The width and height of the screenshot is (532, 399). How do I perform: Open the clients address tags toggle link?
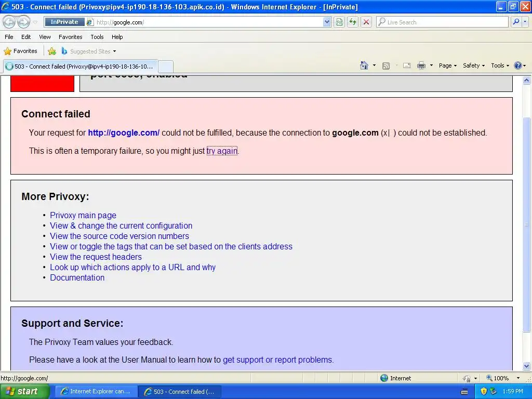[171, 247]
